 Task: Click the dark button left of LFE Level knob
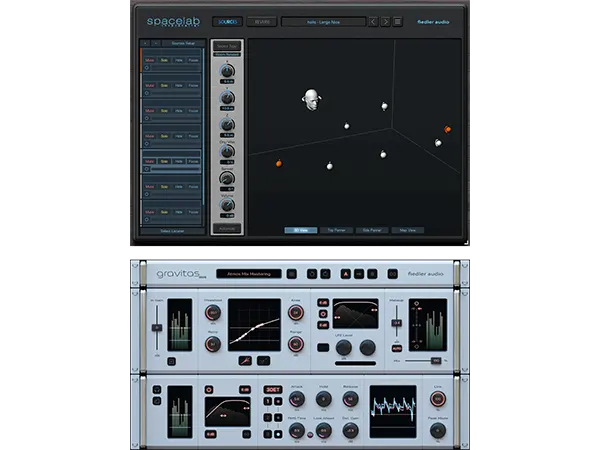pyautogui.click(x=323, y=347)
